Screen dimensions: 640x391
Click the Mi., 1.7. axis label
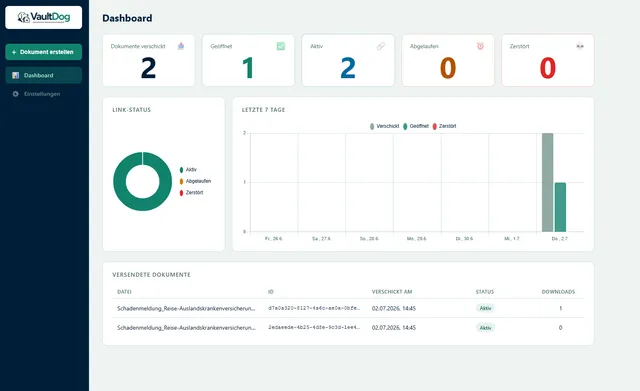(x=512, y=239)
